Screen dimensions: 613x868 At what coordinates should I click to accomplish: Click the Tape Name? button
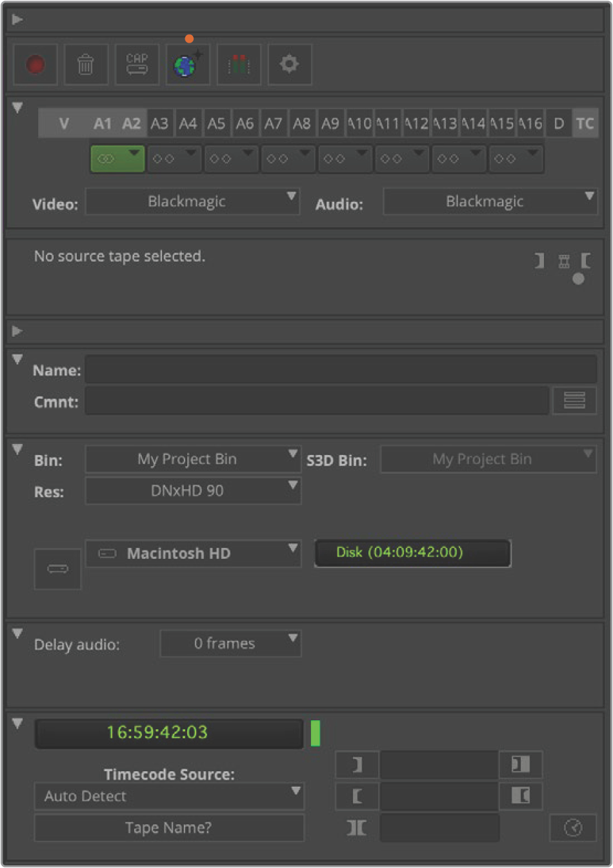(169, 828)
